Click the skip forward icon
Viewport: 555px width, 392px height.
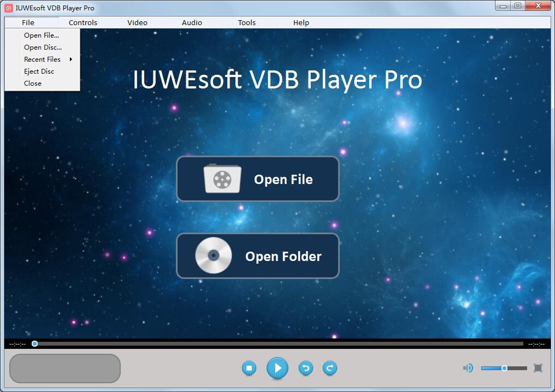[330, 369]
